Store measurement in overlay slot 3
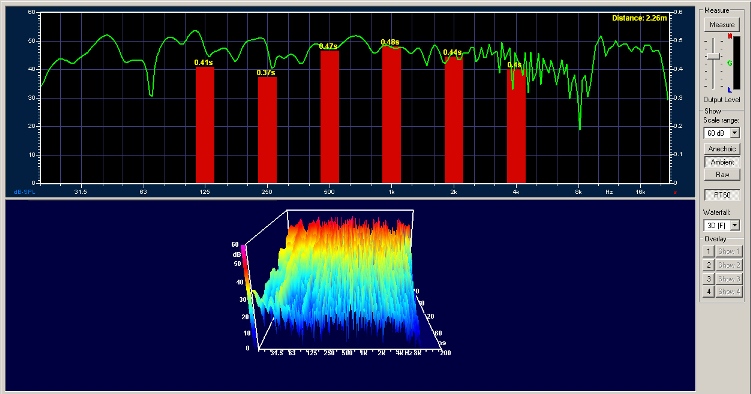Viewport: 751px width, 394px height. [708, 278]
